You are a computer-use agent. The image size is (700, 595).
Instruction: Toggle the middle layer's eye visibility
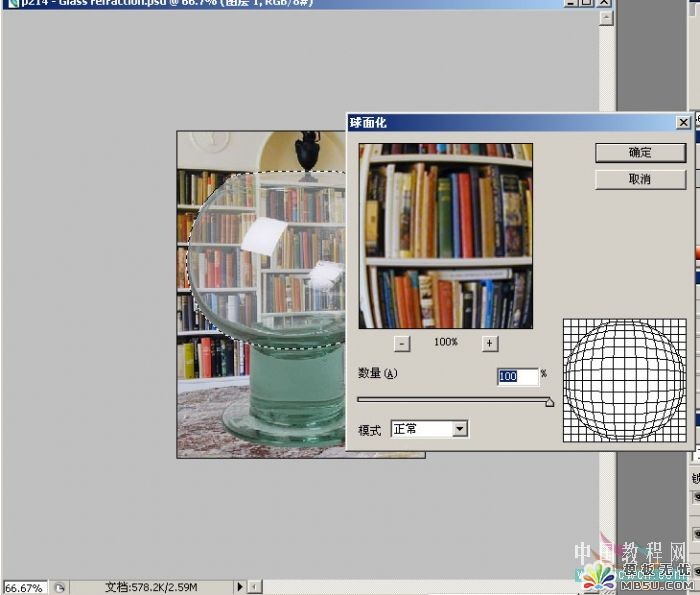pos(696,533)
